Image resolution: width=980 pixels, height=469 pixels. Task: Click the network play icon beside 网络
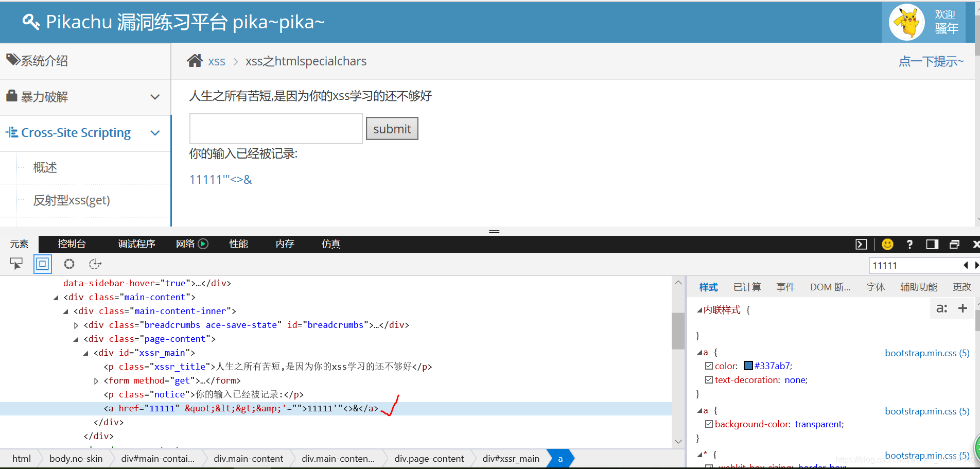point(203,244)
